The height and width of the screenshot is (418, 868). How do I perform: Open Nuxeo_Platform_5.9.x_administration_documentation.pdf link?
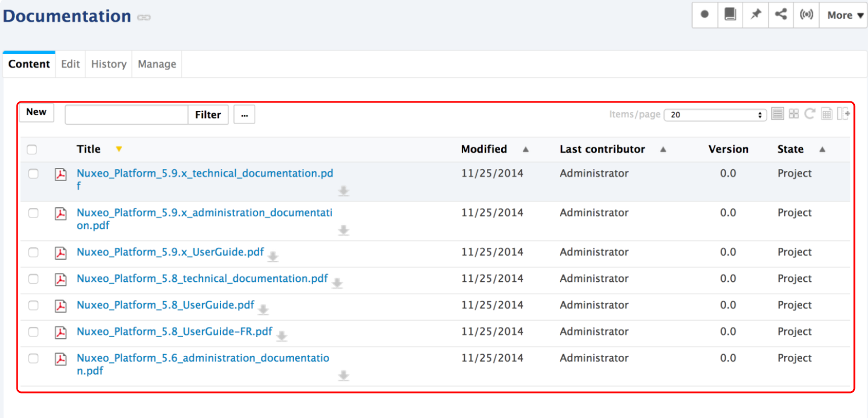click(204, 219)
